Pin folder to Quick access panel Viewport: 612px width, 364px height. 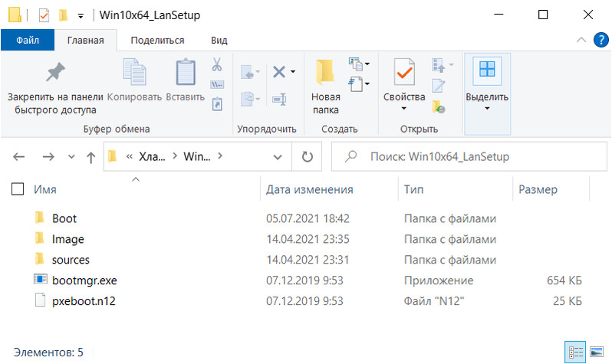pos(55,87)
